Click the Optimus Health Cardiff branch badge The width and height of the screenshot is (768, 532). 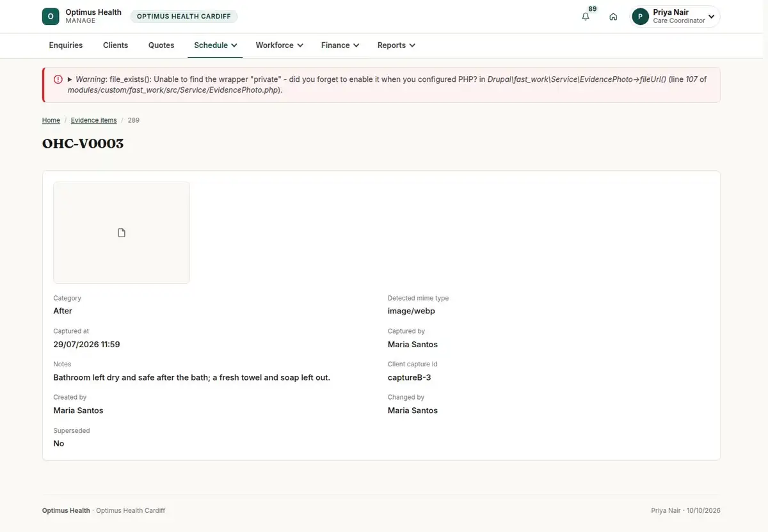pyautogui.click(x=184, y=17)
